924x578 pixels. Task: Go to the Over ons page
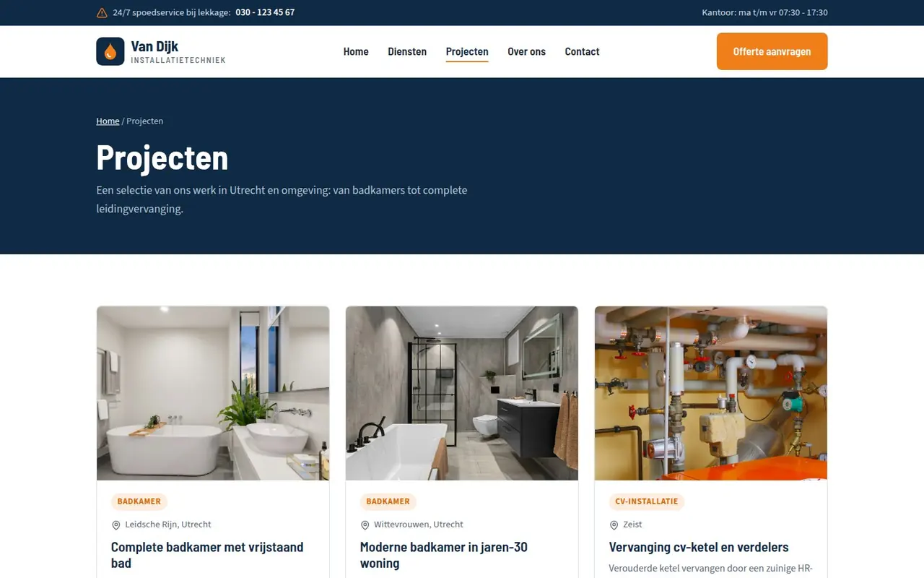(526, 51)
